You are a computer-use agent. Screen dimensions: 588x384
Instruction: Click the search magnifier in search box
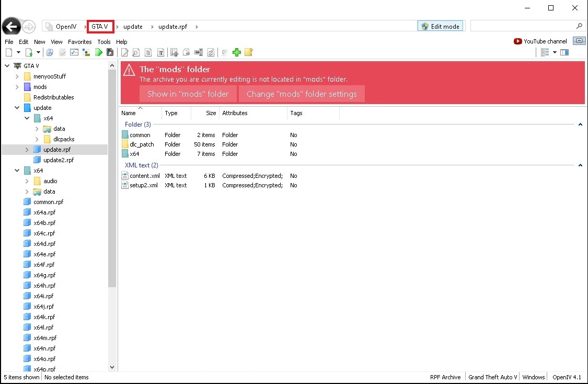[x=579, y=26]
